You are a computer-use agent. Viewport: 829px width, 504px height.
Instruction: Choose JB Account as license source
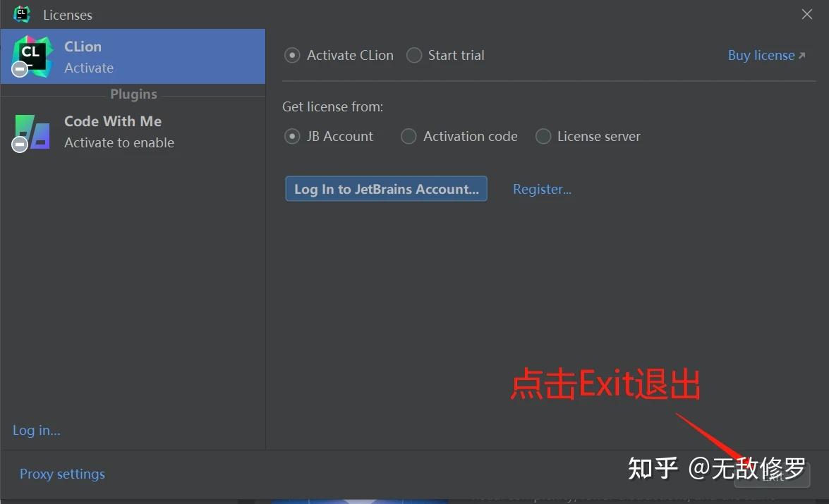291,136
